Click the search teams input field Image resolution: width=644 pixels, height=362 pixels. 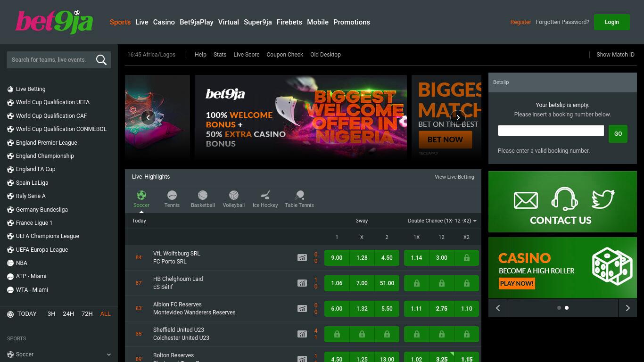50,60
